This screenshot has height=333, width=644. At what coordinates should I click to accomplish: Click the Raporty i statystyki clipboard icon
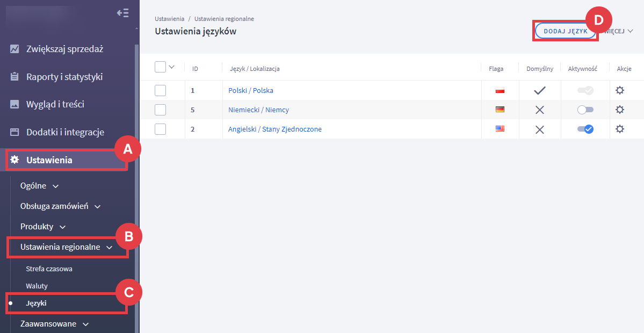(x=15, y=77)
